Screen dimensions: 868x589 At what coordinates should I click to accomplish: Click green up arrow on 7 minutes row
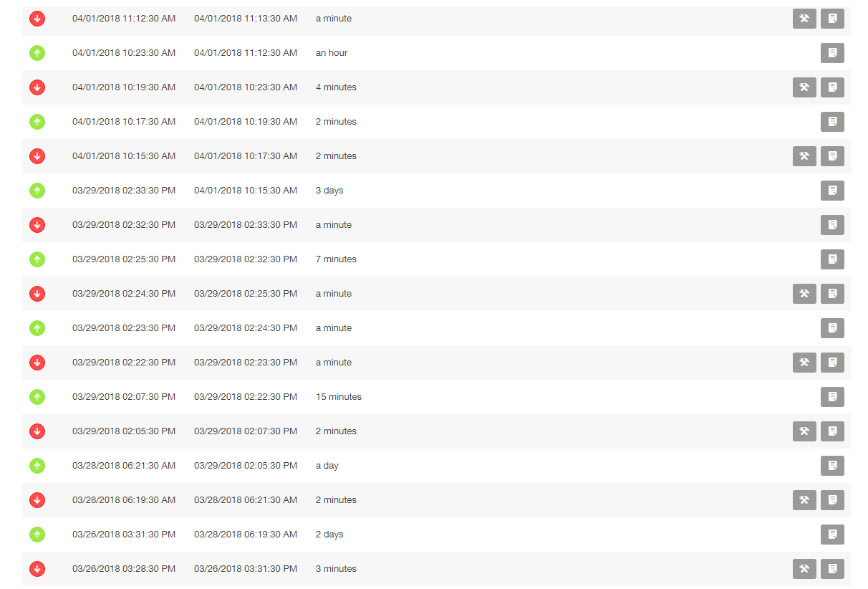(x=37, y=259)
